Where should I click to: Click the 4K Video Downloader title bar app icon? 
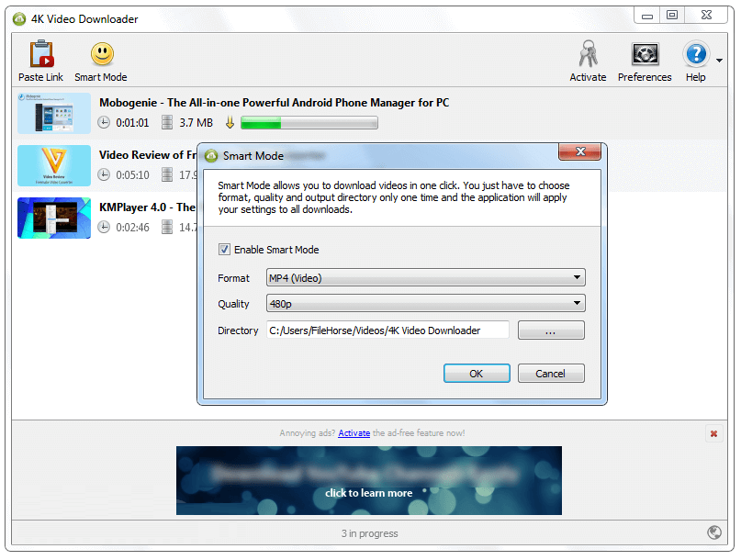tap(19, 19)
